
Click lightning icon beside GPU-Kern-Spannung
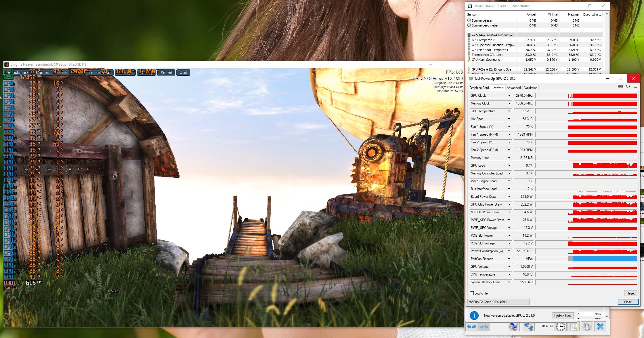coord(469,60)
